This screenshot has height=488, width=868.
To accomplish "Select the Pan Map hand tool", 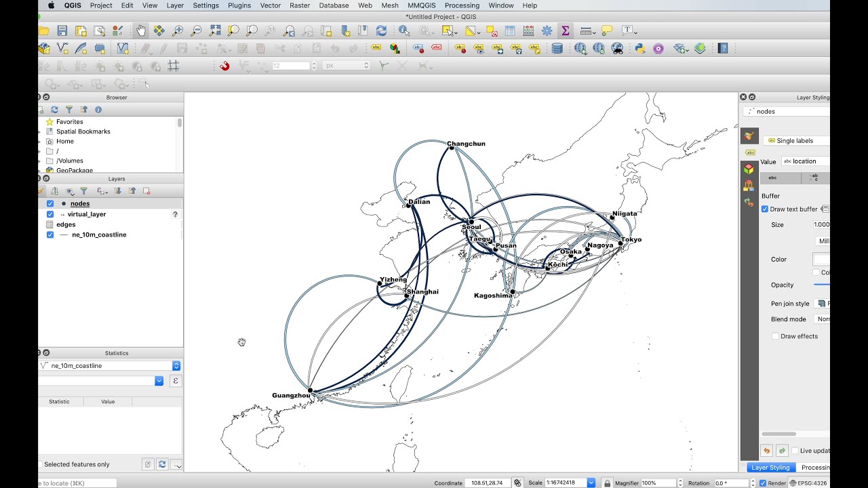I will point(140,30).
